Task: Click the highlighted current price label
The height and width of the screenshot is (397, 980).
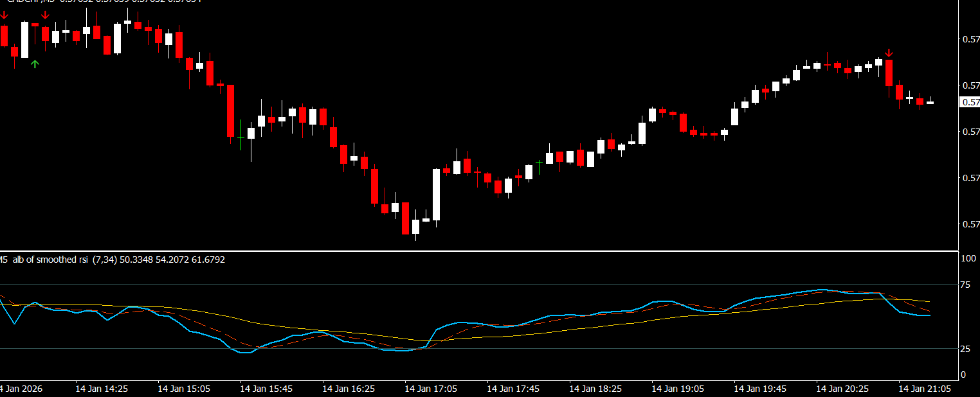Action: pyautogui.click(x=969, y=102)
